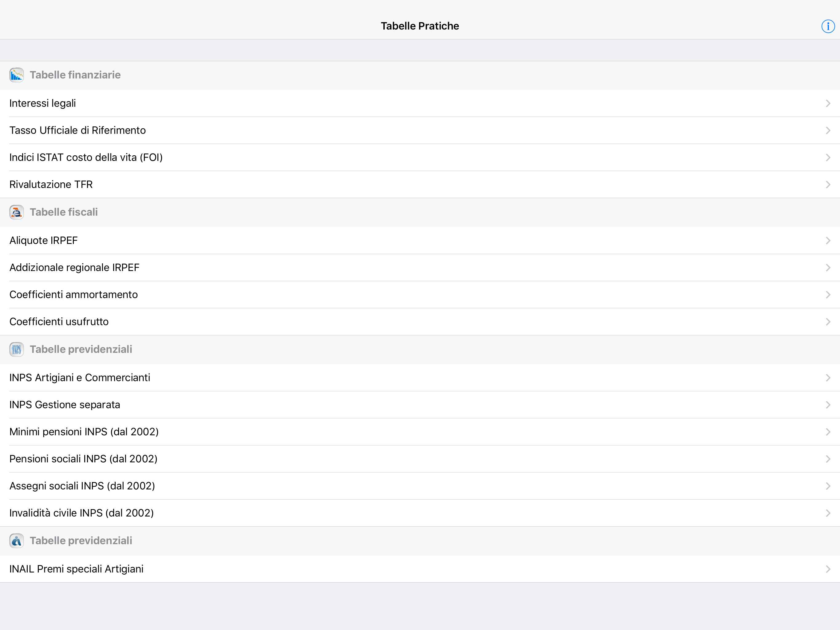Expand chevron for Coefficienti ammortamento
The height and width of the screenshot is (630, 840).
point(828,295)
